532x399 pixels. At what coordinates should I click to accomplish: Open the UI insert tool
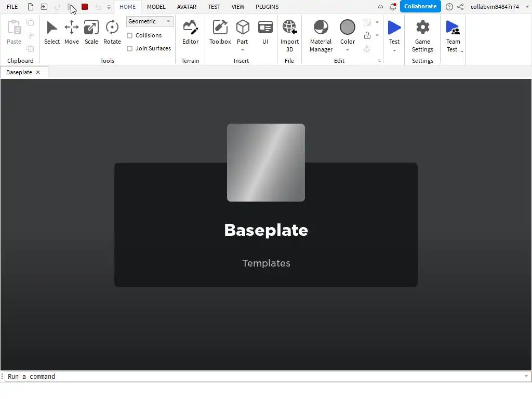[x=265, y=32]
